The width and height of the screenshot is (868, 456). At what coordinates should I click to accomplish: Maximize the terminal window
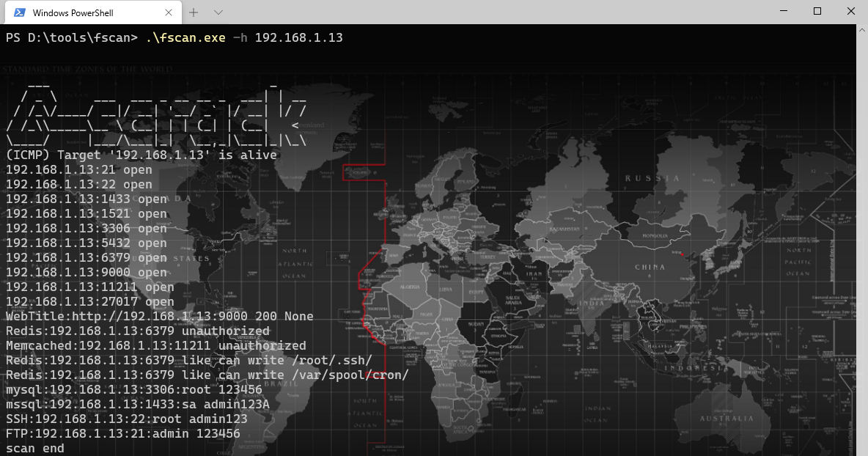tap(817, 11)
